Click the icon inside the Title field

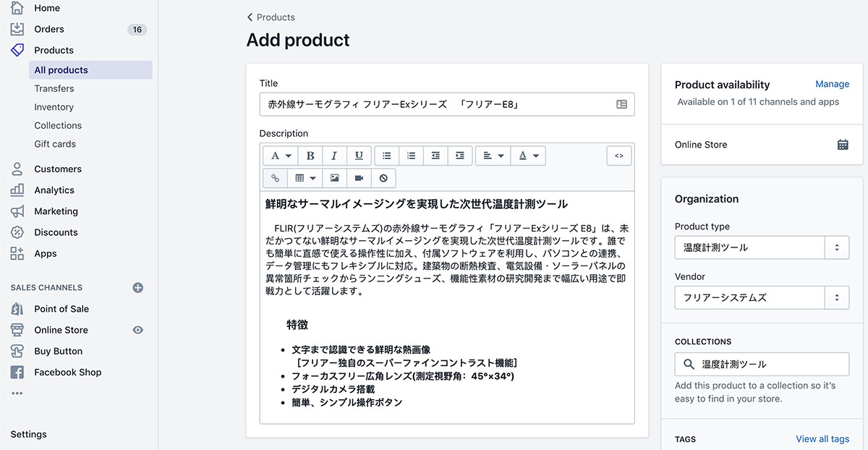pyautogui.click(x=621, y=104)
